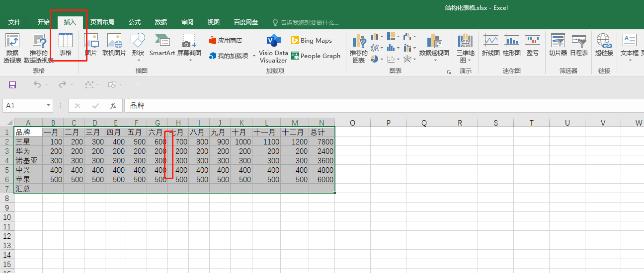Open Recommended Charts (推荐的图表)
Screen dimensions: 644x273
click(x=358, y=49)
